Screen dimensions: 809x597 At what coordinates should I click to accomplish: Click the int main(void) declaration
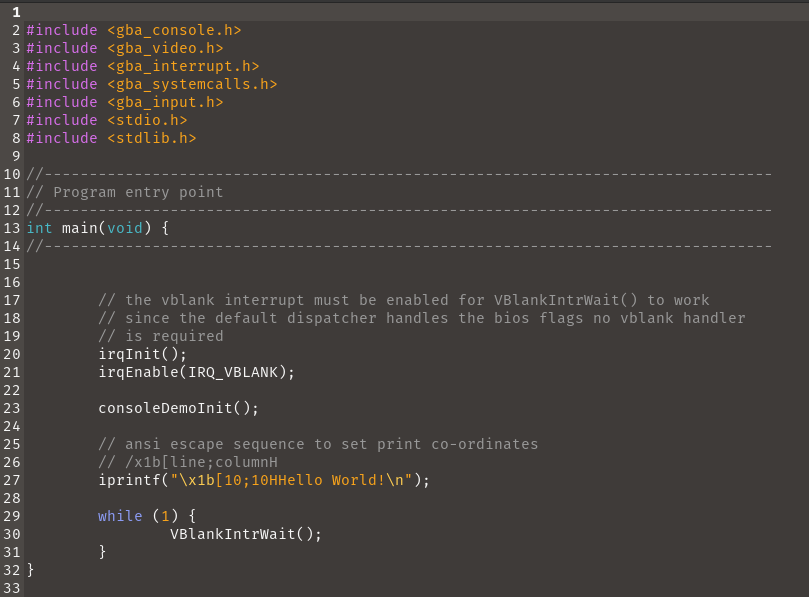coord(98,228)
